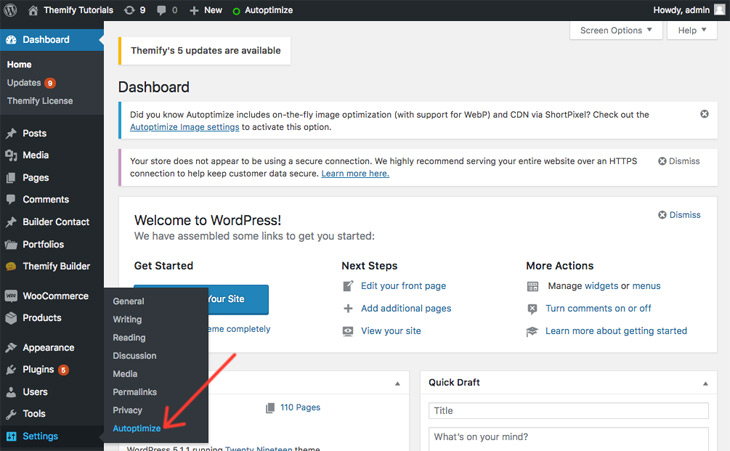Open the comments bubble icon in the admin bar

[161, 10]
